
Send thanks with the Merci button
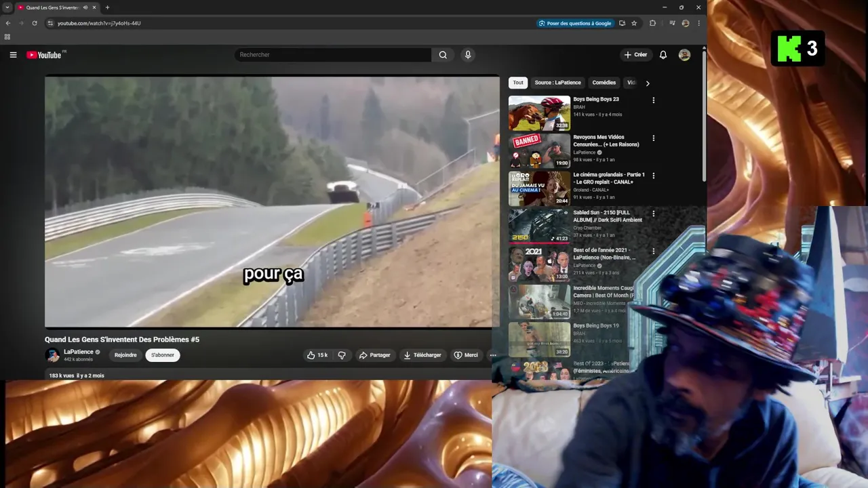click(x=466, y=355)
